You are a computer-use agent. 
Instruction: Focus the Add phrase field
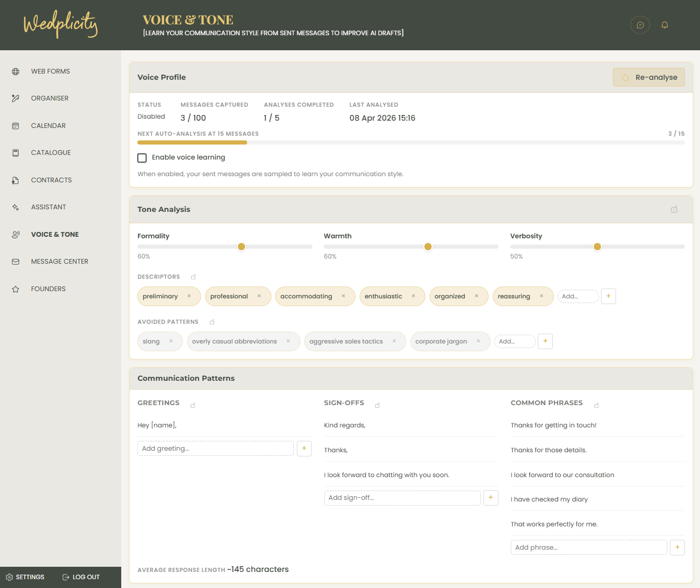click(x=589, y=548)
